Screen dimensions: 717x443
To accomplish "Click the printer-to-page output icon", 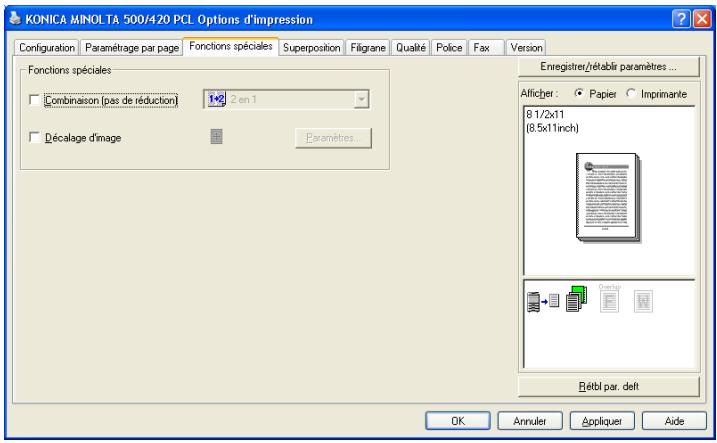I will point(543,301).
